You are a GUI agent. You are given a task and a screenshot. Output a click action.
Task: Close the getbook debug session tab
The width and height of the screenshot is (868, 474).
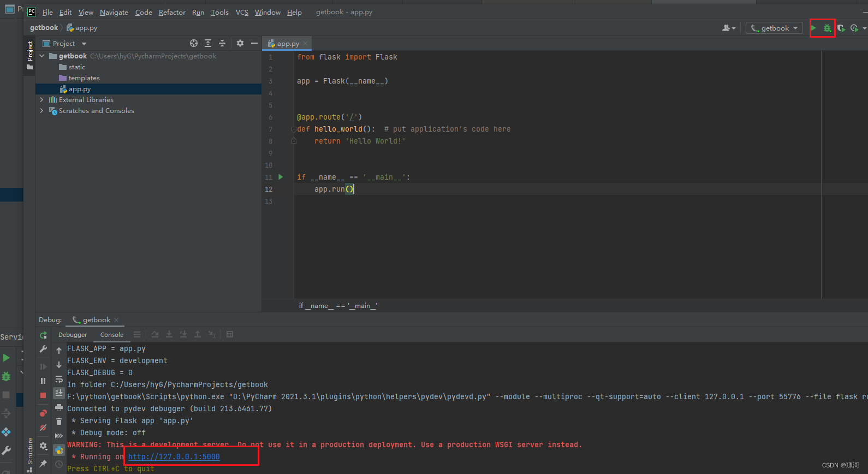coord(116,320)
